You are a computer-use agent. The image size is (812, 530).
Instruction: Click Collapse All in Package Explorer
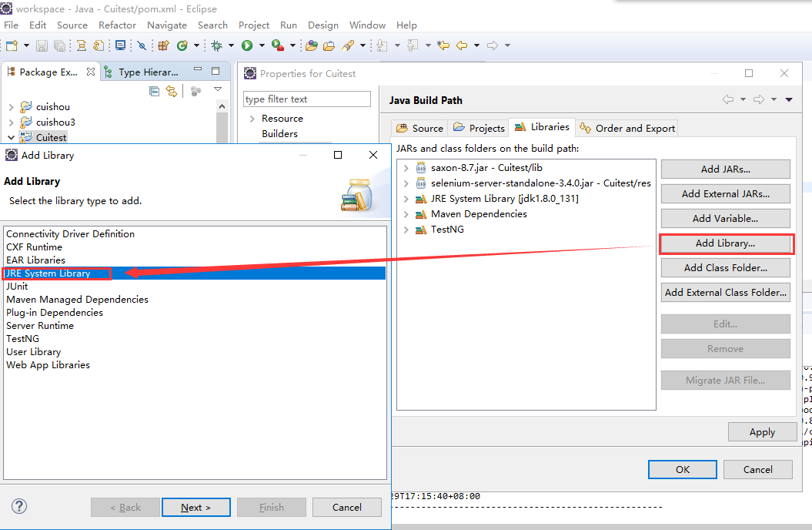[155, 92]
